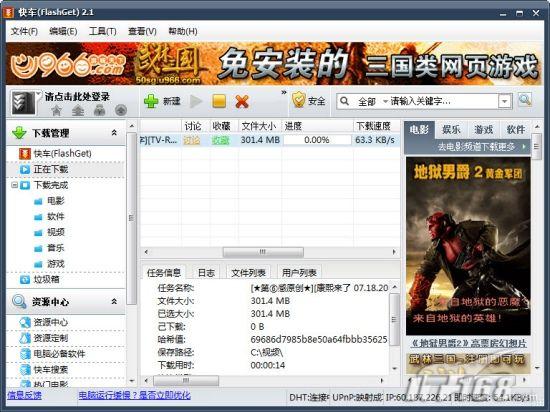The height and width of the screenshot is (412, 550).
Task: Click the task list horizontal scrollbar thumb
Action: pos(263,252)
